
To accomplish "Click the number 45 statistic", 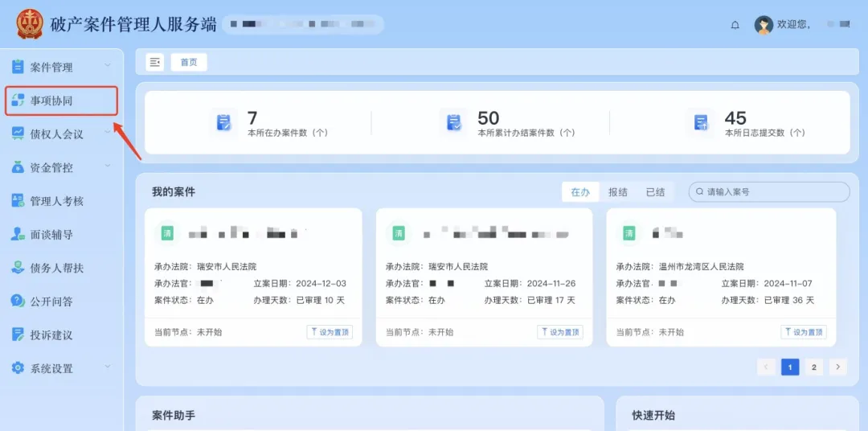I will pyautogui.click(x=735, y=117).
